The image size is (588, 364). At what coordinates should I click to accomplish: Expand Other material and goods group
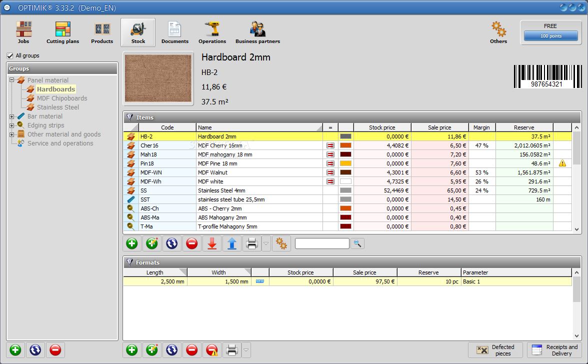click(x=11, y=134)
